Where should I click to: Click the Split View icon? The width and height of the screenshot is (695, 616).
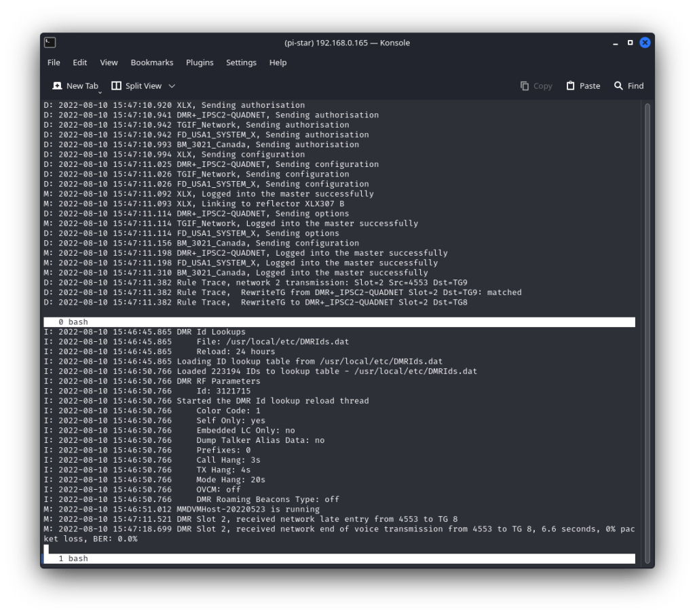pyautogui.click(x=116, y=86)
